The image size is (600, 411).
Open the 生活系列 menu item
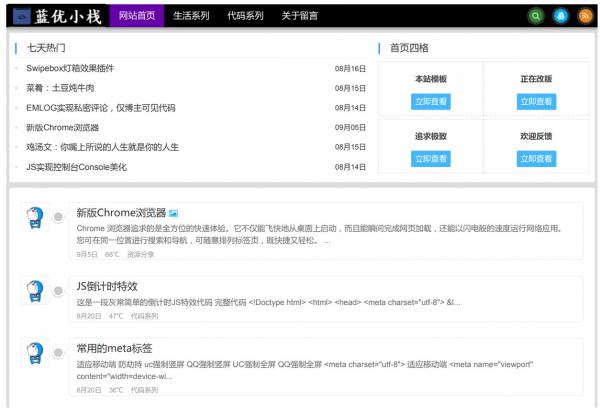(x=191, y=16)
